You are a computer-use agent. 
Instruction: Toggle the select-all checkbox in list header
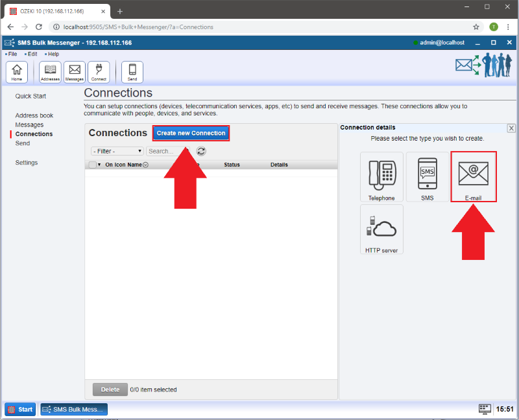pos(93,165)
